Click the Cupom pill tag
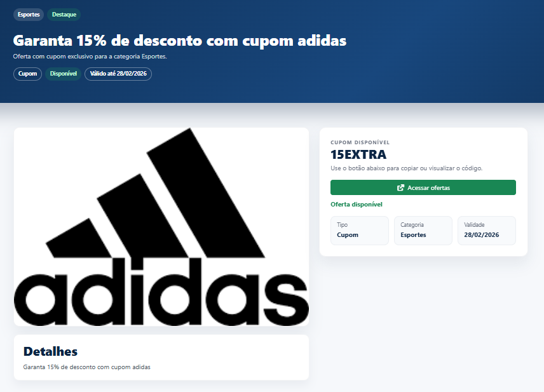544x392 pixels. [x=27, y=74]
